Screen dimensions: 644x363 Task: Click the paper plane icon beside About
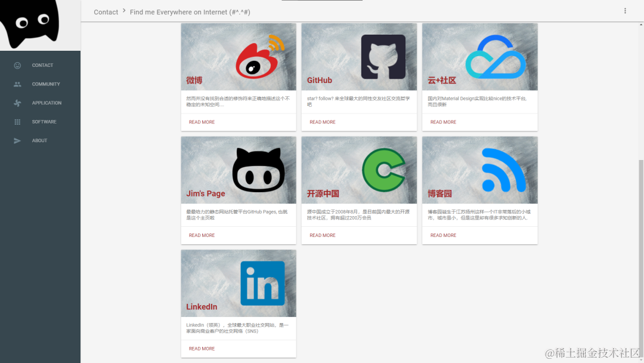pos(17,140)
